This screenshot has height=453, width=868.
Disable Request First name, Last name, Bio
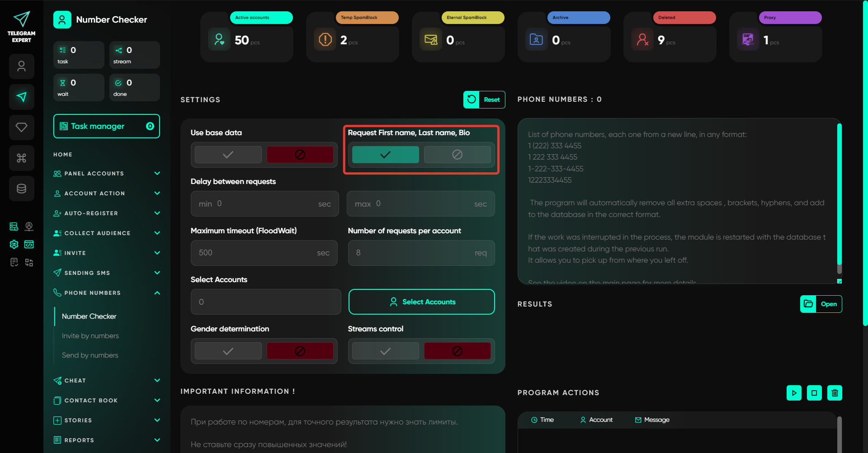(457, 155)
